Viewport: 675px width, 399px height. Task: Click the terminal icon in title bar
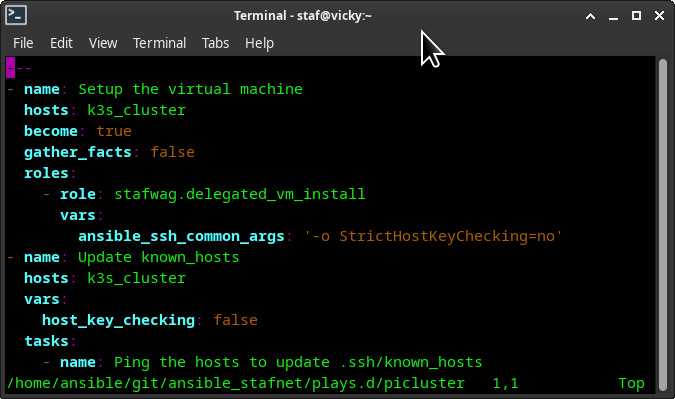point(16,15)
